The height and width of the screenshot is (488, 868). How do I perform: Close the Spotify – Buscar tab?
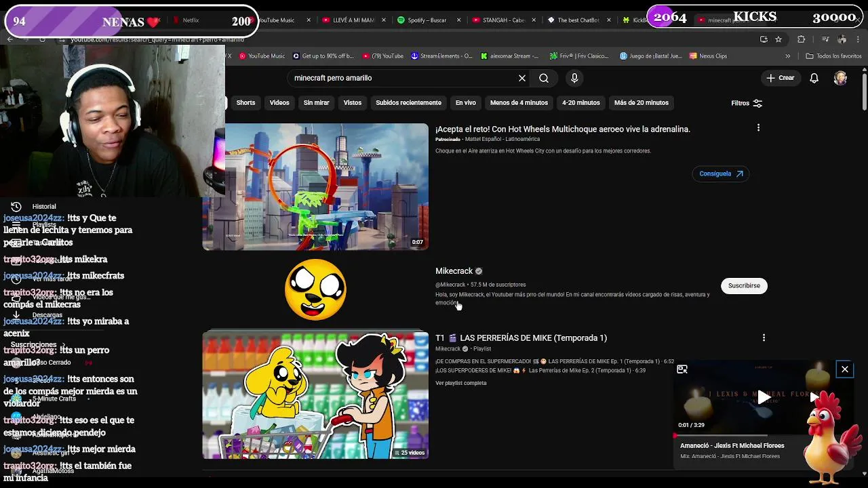[459, 20]
